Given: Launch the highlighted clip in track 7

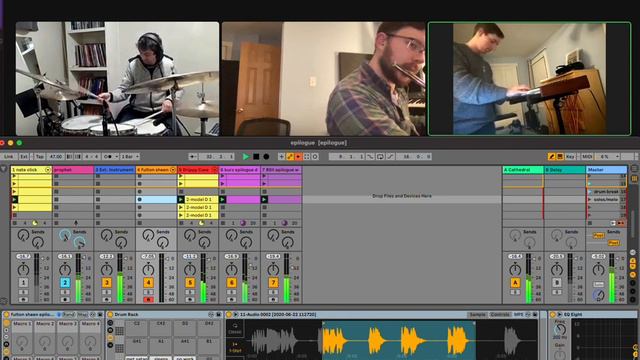Looking at the screenshot, I should [264, 200].
